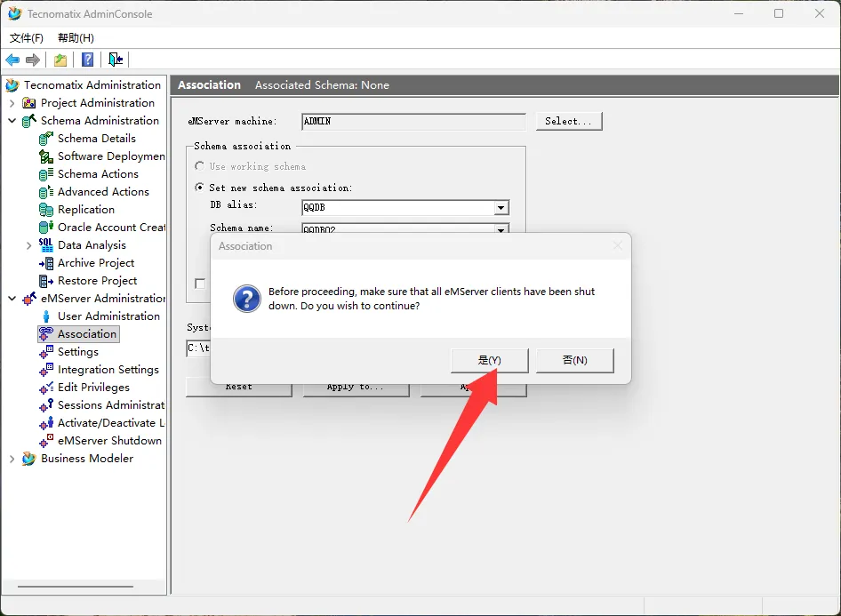Select the Replication text
This screenshot has width=841, height=616.
click(x=86, y=210)
